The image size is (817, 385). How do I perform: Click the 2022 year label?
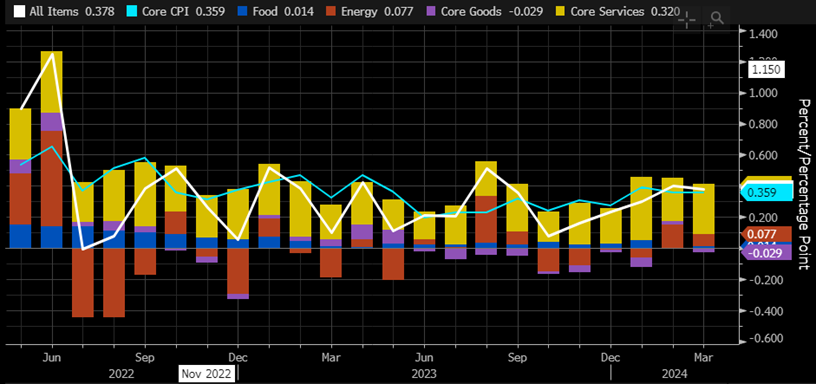point(121,374)
